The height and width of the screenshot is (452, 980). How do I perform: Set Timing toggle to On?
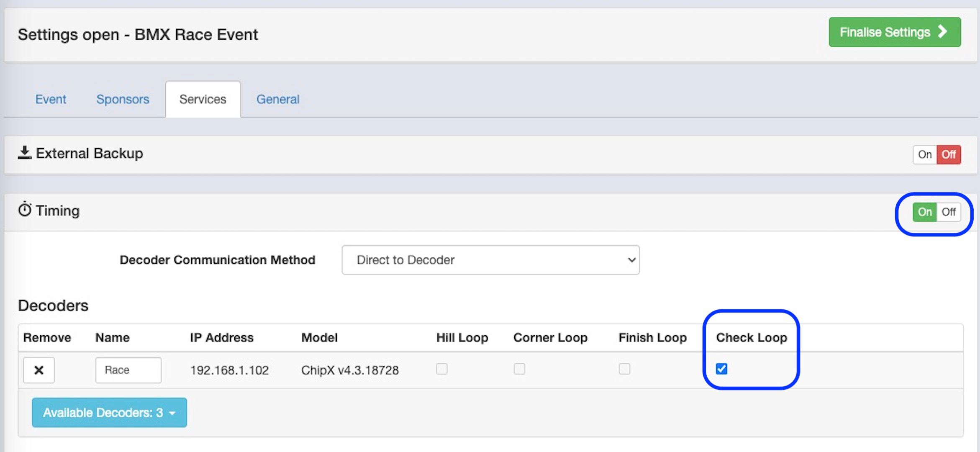925,212
